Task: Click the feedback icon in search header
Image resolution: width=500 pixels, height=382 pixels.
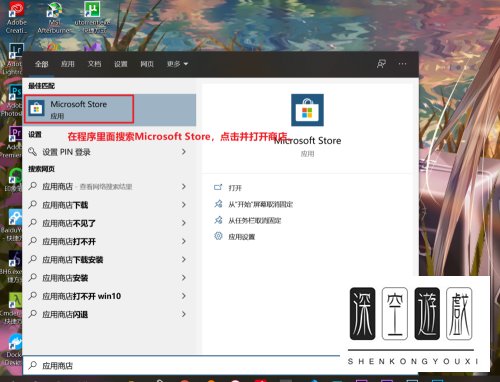Action: pos(381,64)
